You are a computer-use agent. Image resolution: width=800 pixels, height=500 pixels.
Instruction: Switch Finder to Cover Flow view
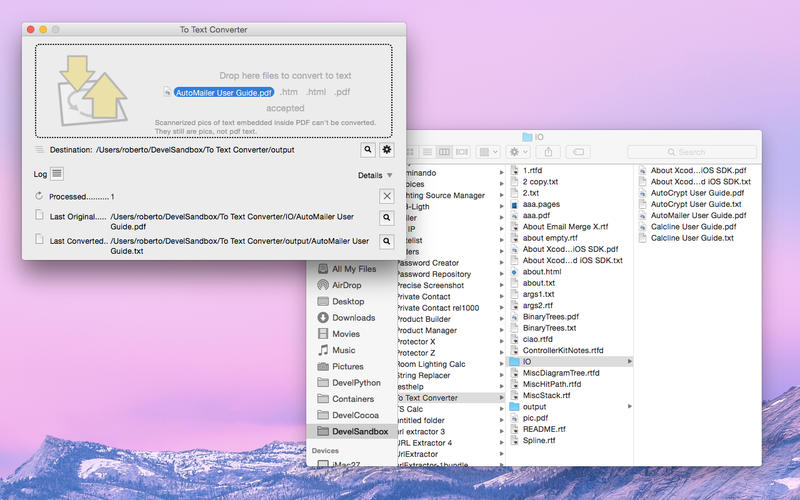(x=461, y=152)
